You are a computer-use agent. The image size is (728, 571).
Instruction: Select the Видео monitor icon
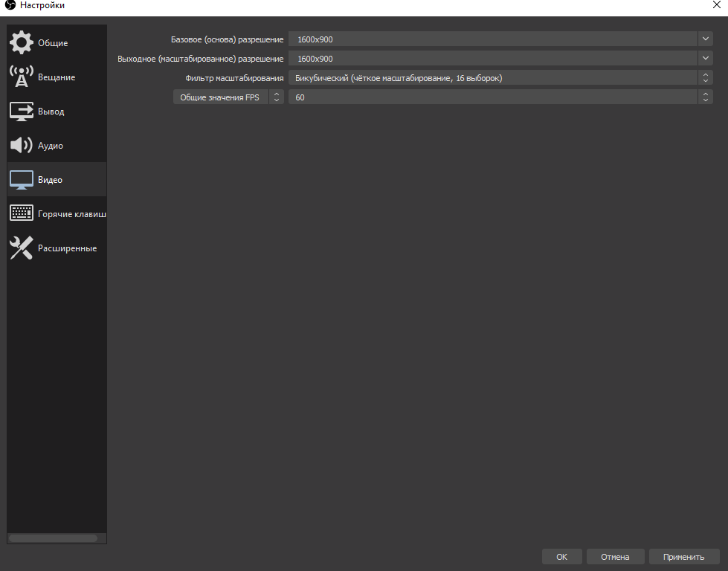pyautogui.click(x=22, y=179)
